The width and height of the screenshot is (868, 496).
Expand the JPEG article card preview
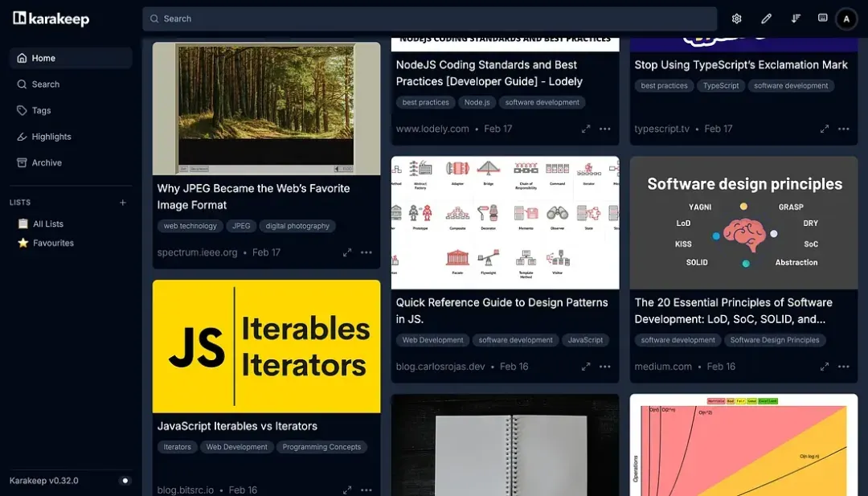pyautogui.click(x=347, y=252)
